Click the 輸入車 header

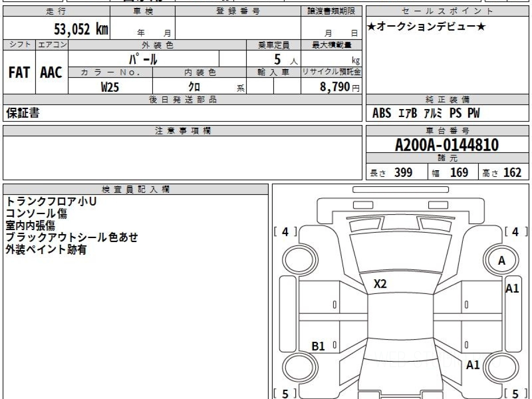click(274, 72)
